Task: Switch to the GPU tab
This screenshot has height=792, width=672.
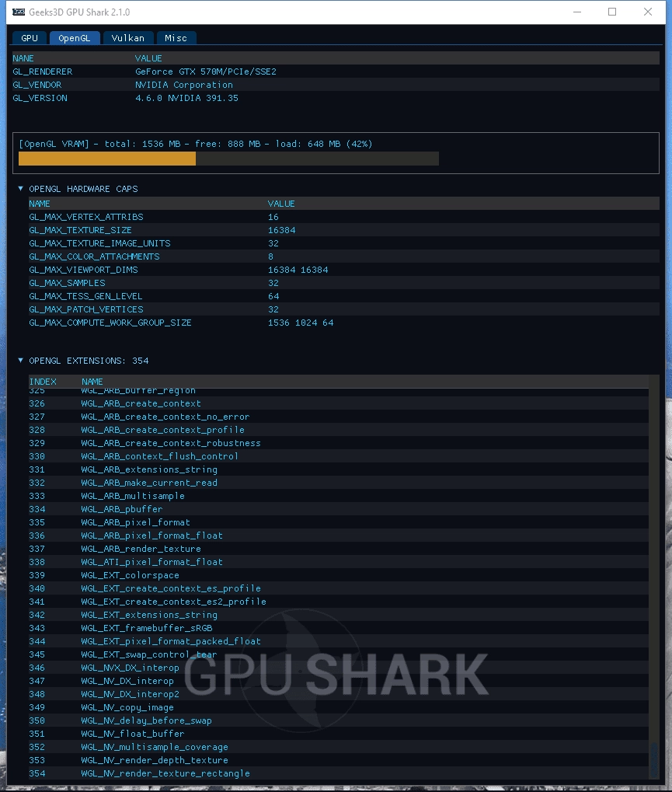Action: pyautogui.click(x=30, y=38)
